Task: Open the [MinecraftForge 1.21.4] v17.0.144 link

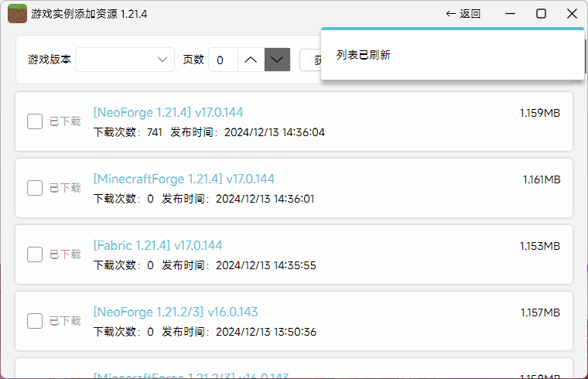Action: click(x=183, y=179)
